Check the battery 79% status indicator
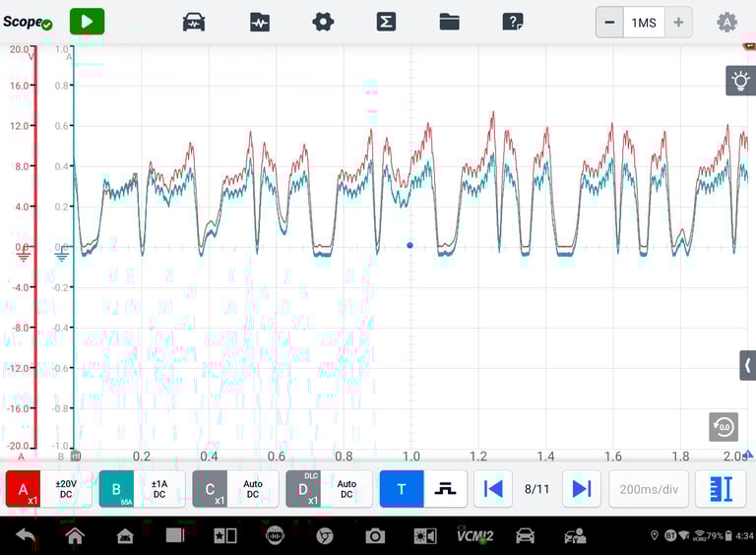 coord(719,535)
